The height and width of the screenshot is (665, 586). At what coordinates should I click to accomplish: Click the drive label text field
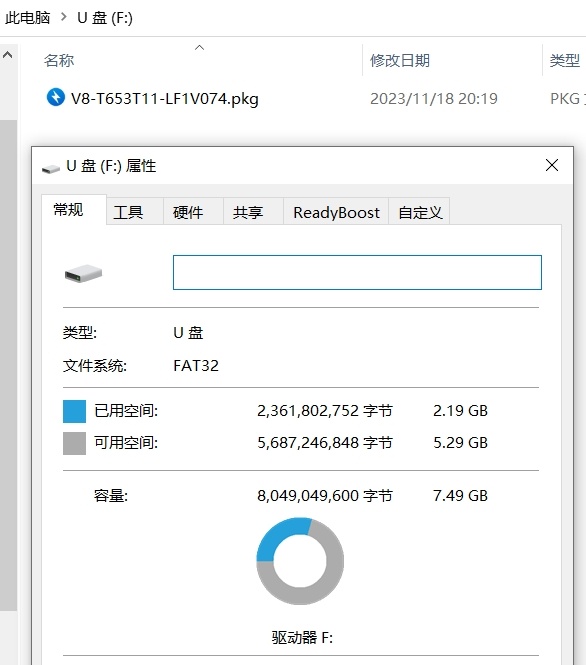[x=357, y=272]
